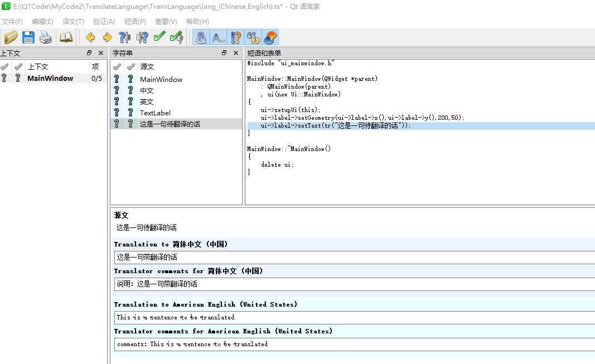This screenshot has height=364, width=595.
Task: Mark done and go to next item
Action: [x=177, y=37]
